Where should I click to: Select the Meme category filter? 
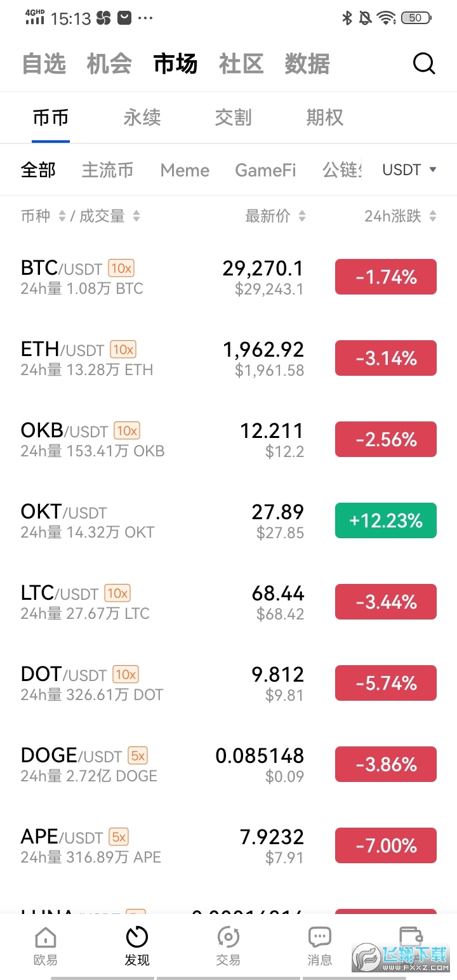(185, 170)
